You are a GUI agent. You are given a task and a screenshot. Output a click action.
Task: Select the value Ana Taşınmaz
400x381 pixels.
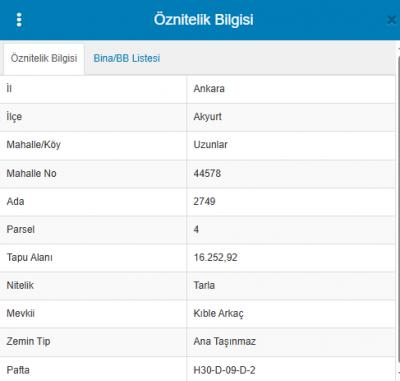pos(224,341)
